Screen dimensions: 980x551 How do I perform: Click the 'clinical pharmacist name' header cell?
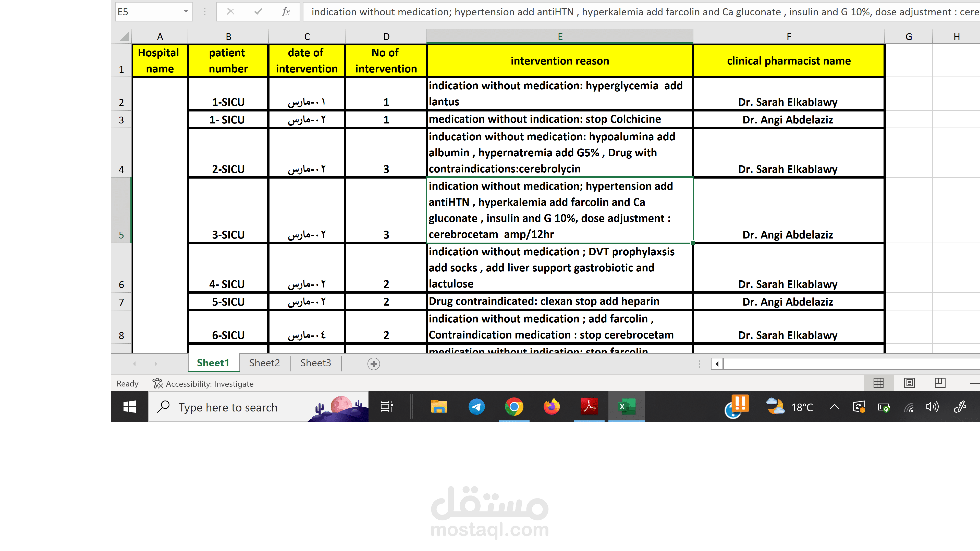[x=789, y=61]
